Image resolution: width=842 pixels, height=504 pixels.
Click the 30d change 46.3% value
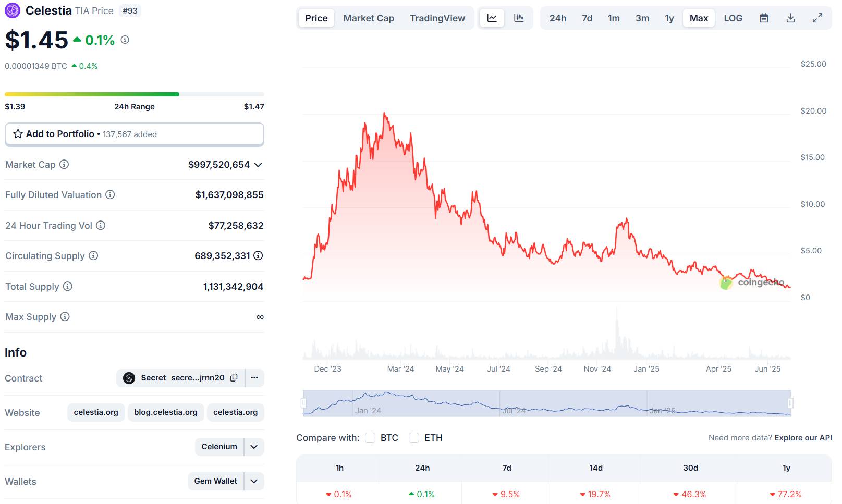690,494
